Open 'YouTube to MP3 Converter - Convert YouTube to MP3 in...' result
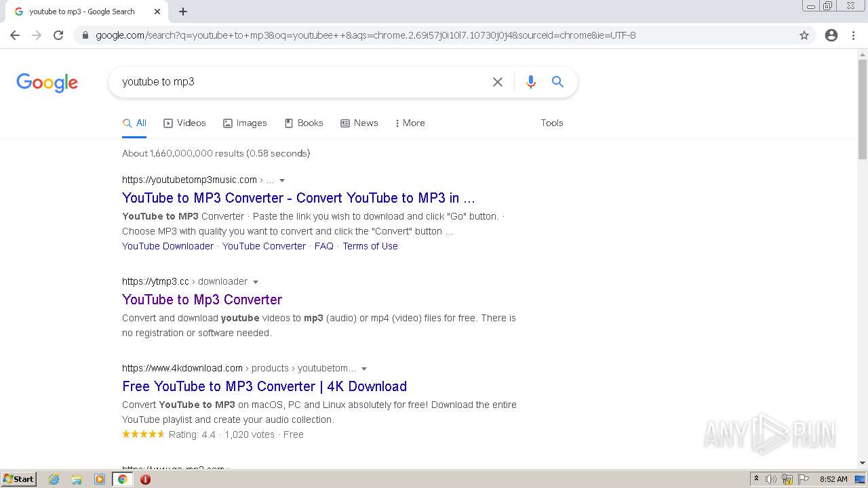This screenshot has width=868, height=488. (x=298, y=198)
